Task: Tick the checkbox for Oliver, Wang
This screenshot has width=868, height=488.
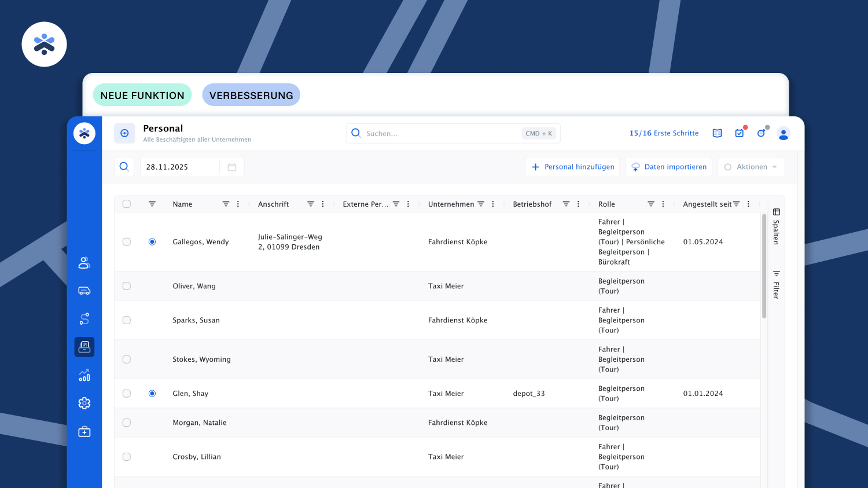Action: click(127, 286)
